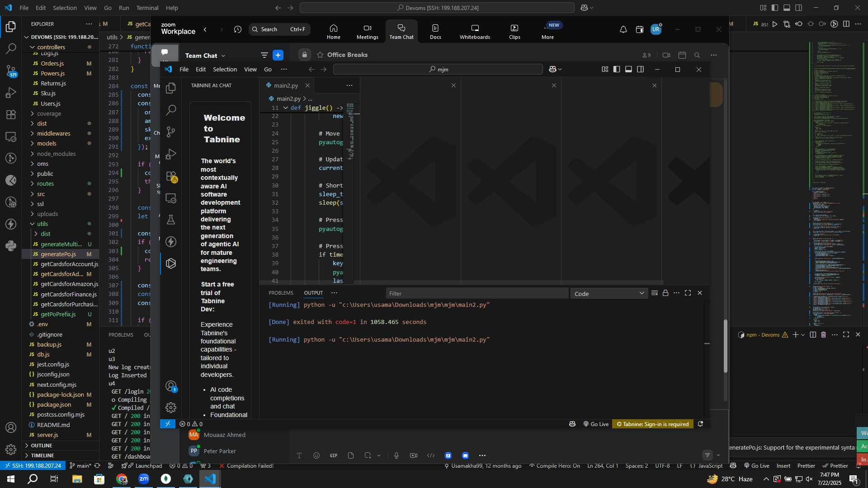Open Terminal menu in back VS Code window
Screen dimensions: 868x488
pyautogui.click(x=147, y=8)
